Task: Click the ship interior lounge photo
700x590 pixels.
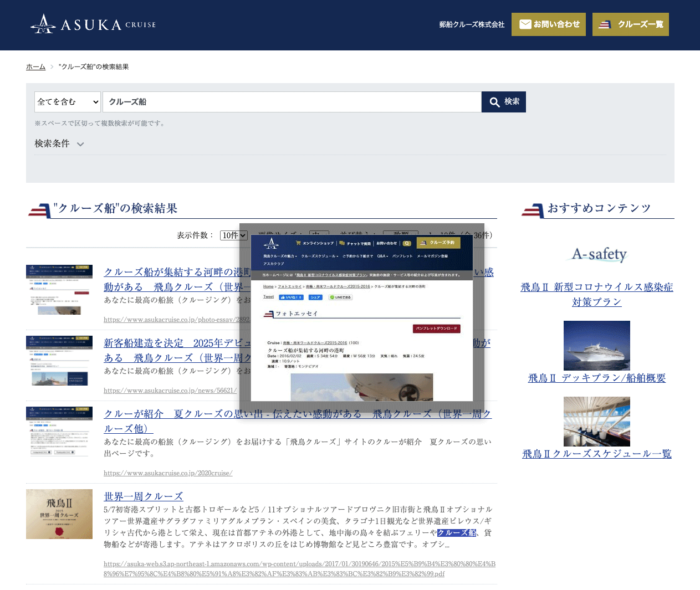Action: pyautogui.click(x=597, y=422)
